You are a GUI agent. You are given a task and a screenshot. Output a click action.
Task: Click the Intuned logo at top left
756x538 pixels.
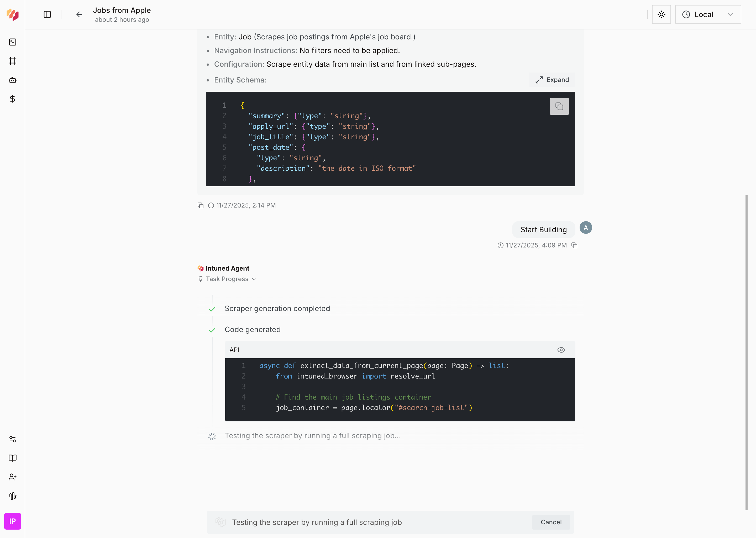pyautogui.click(x=13, y=14)
